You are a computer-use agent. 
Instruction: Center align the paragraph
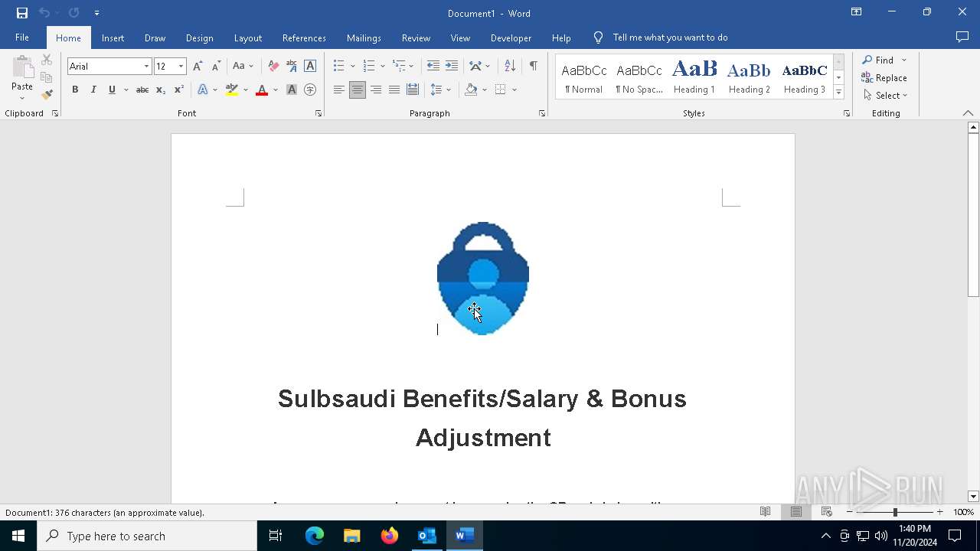point(358,90)
